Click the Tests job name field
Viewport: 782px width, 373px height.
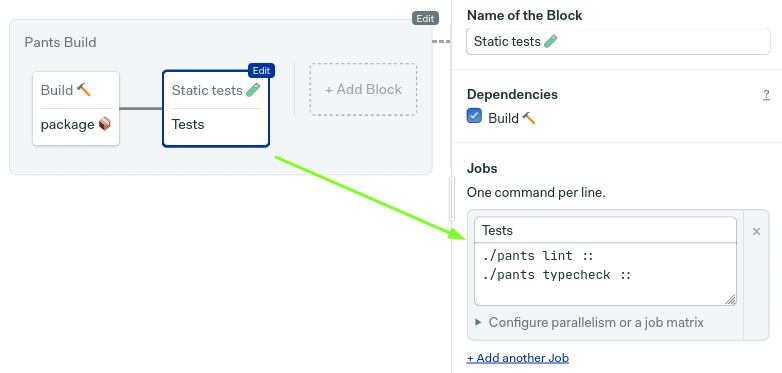click(605, 230)
